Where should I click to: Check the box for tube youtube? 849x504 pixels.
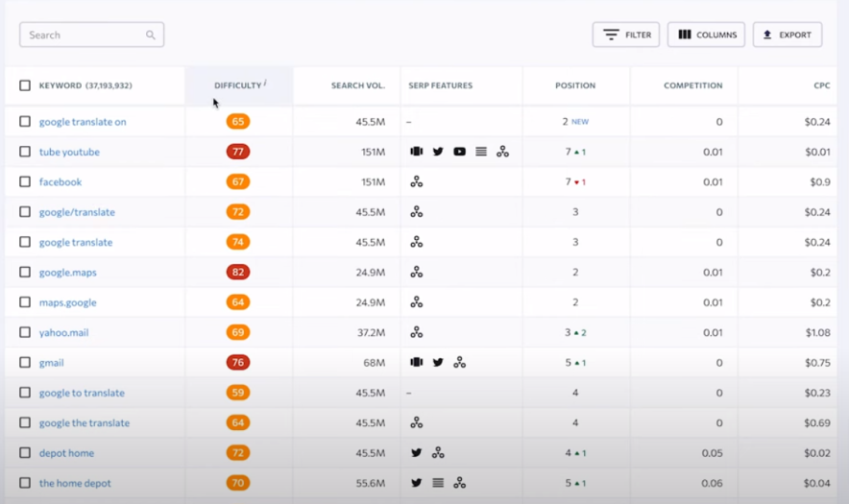coord(25,152)
